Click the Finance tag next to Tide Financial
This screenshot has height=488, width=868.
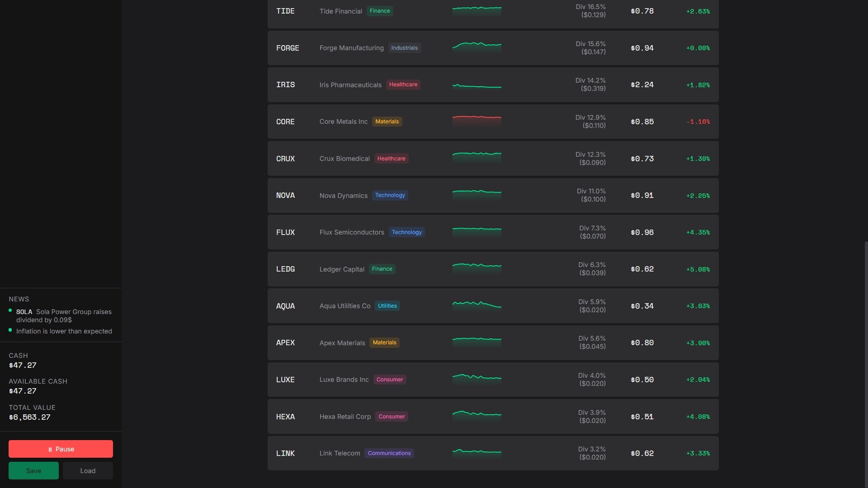click(x=380, y=11)
